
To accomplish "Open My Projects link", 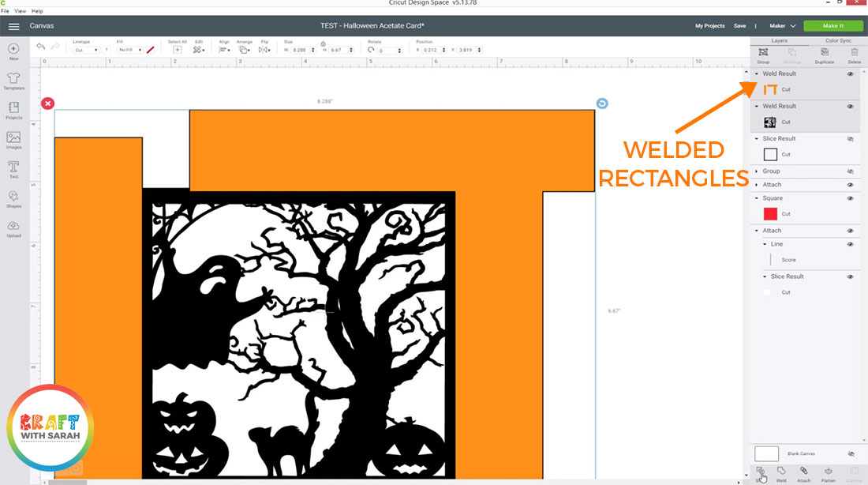I will (709, 26).
